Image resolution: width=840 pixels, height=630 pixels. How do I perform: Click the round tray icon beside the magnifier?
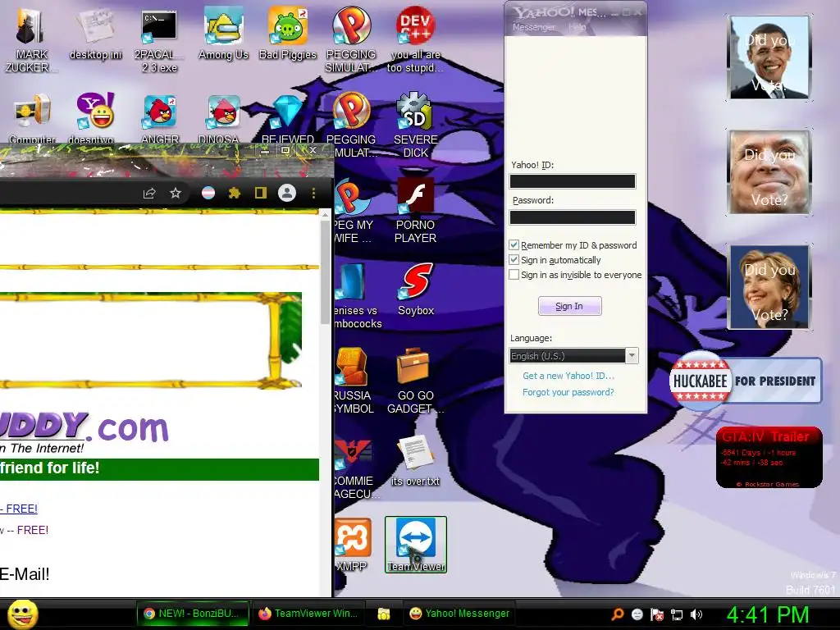[x=637, y=614]
